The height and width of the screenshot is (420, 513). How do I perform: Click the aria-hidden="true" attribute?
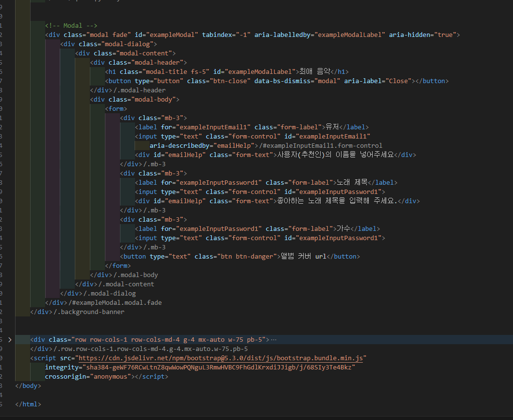coord(423,35)
